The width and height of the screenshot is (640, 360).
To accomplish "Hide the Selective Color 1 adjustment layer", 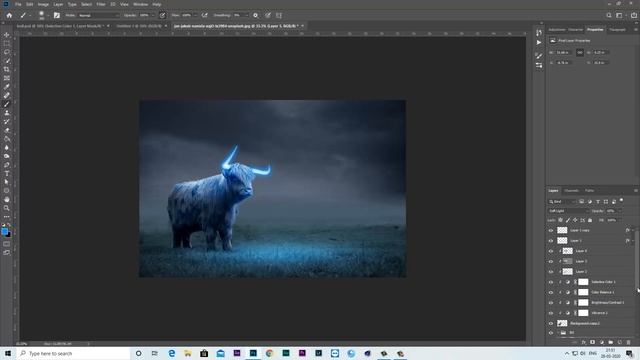I will 551,282.
